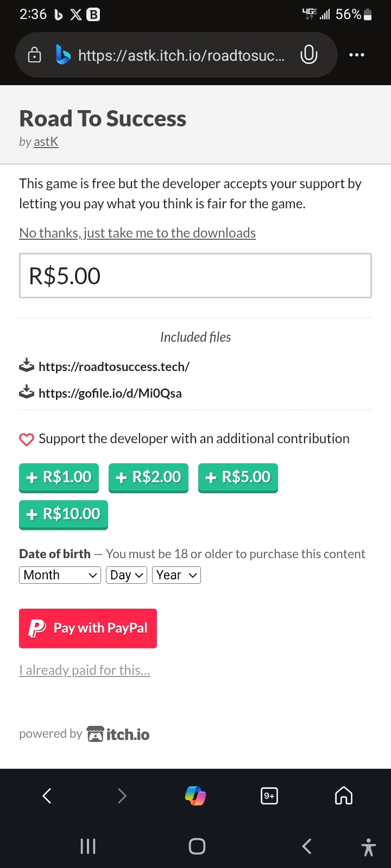Click 'No thanks, just take me to downloads'
The image size is (391, 868).
click(x=137, y=233)
